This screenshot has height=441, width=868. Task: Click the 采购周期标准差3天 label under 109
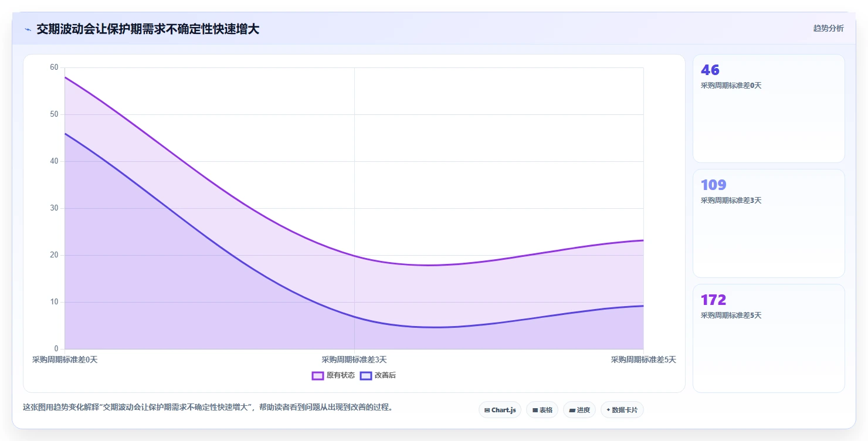click(x=731, y=201)
